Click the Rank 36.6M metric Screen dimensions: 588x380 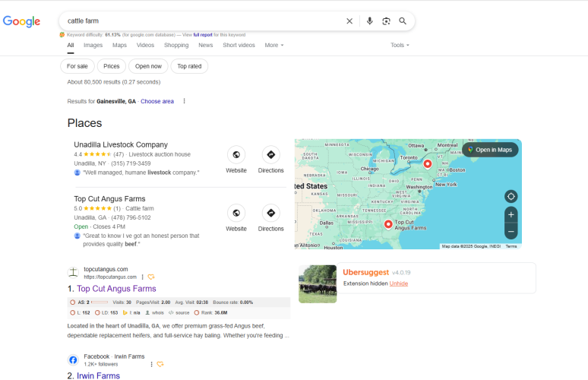coord(210,312)
